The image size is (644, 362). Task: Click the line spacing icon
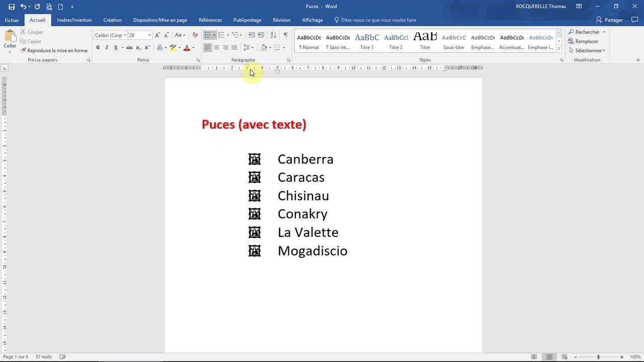[246, 48]
